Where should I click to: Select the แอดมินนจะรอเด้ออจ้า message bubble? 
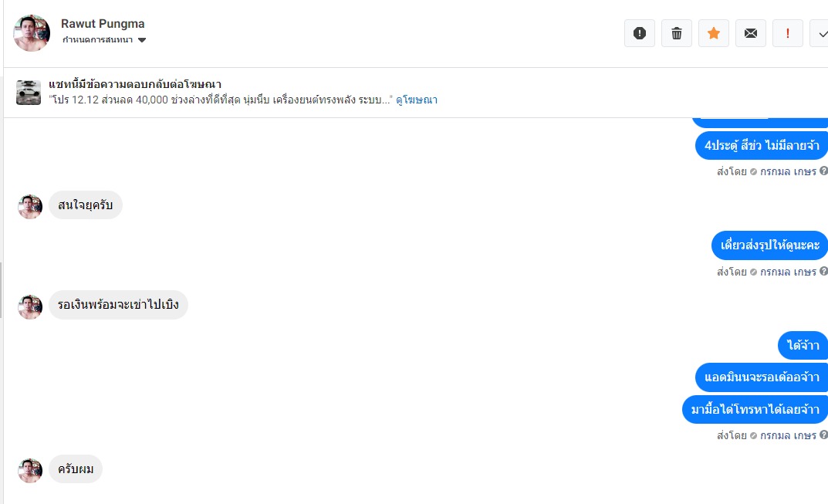pos(762,377)
